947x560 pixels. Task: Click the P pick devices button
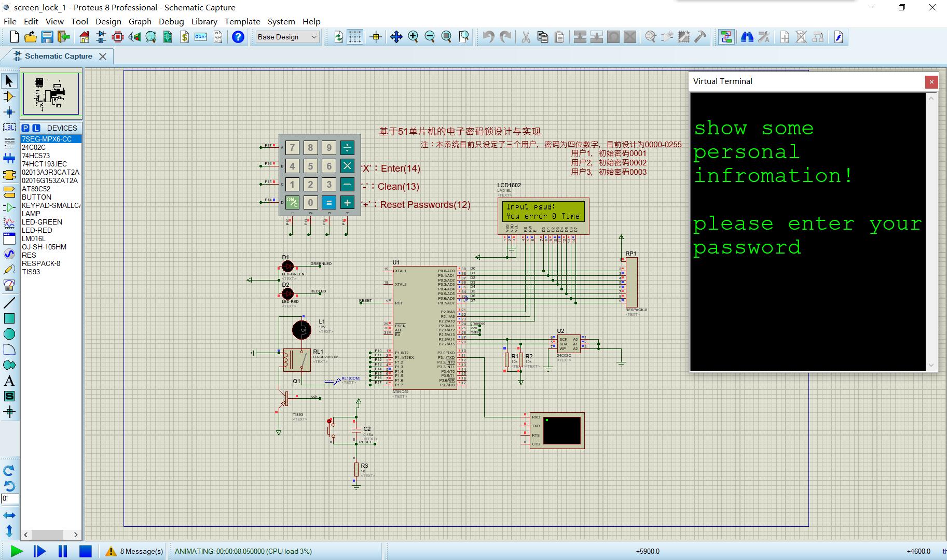pos(25,128)
